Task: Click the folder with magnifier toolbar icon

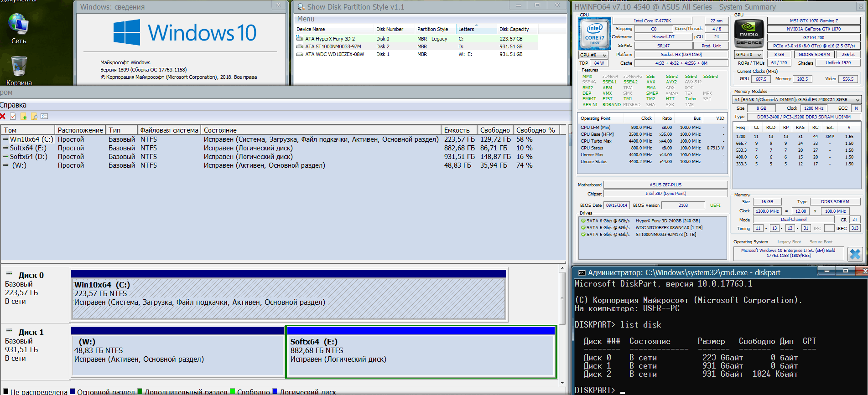Action: pyautogui.click(x=34, y=117)
